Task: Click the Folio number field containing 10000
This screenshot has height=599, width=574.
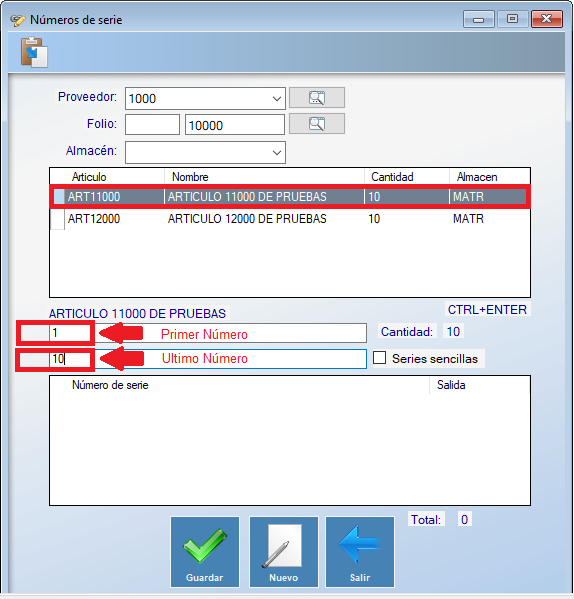Action: [x=235, y=125]
